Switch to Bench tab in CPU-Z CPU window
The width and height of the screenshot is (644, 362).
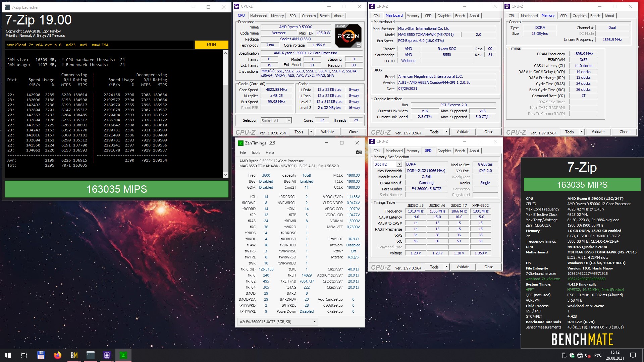[324, 16]
